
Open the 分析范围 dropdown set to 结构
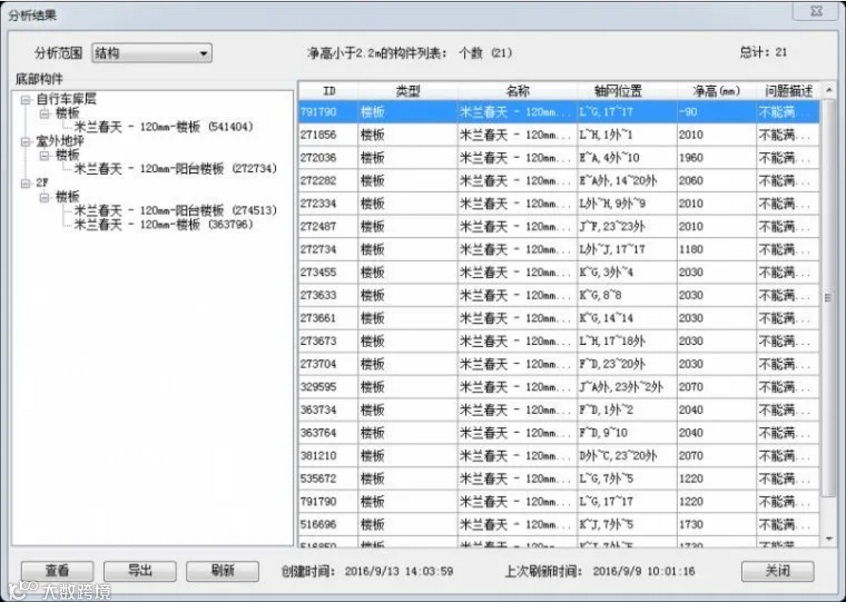coord(151,53)
